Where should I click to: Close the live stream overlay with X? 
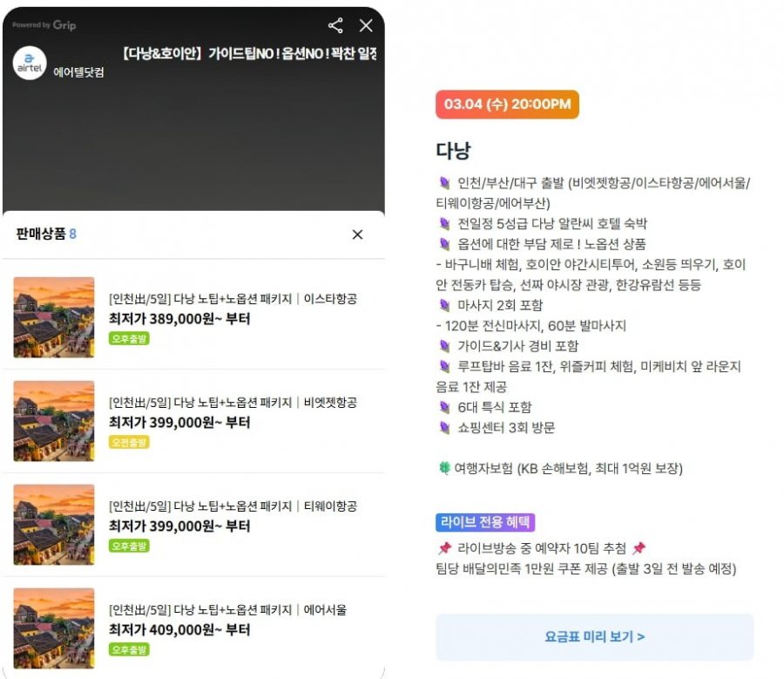pyautogui.click(x=366, y=25)
